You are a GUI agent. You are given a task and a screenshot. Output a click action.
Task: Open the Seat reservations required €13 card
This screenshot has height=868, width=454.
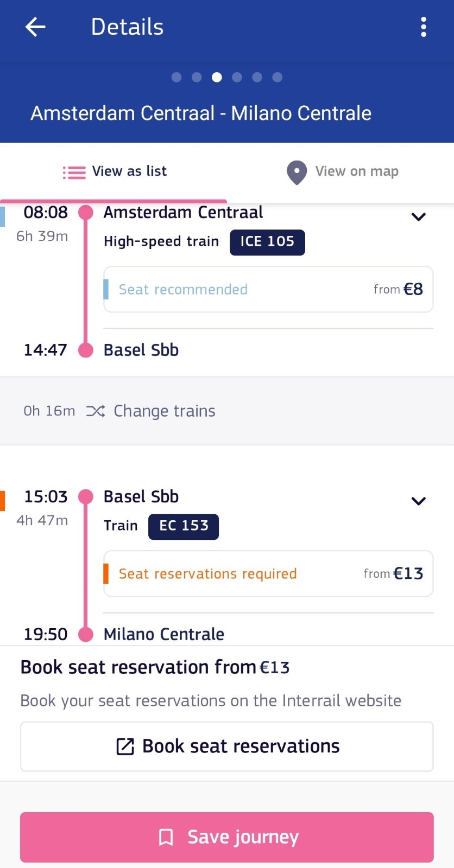click(268, 573)
